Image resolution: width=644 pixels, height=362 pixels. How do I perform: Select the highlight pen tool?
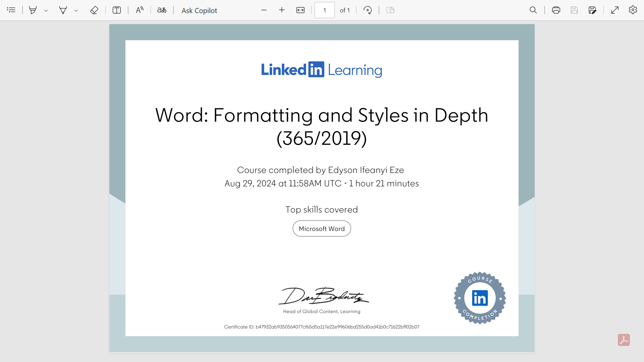click(x=33, y=10)
